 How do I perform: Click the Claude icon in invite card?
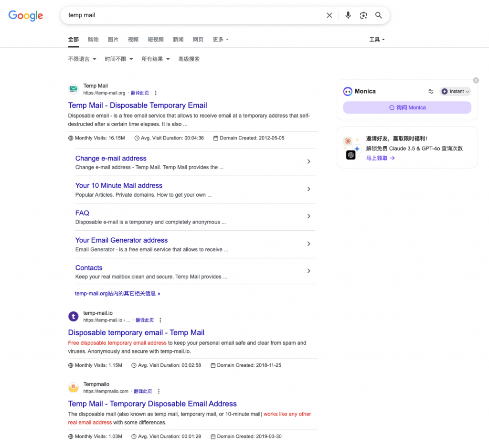pyautogui.click(x=348, y=141)
